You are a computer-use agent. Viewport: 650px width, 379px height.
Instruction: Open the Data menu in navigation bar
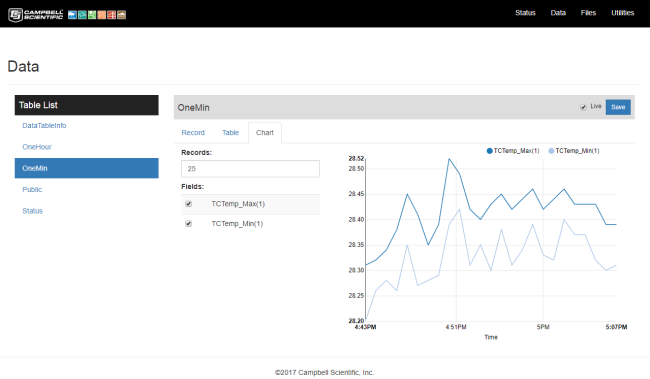click(x=558, y=13)
